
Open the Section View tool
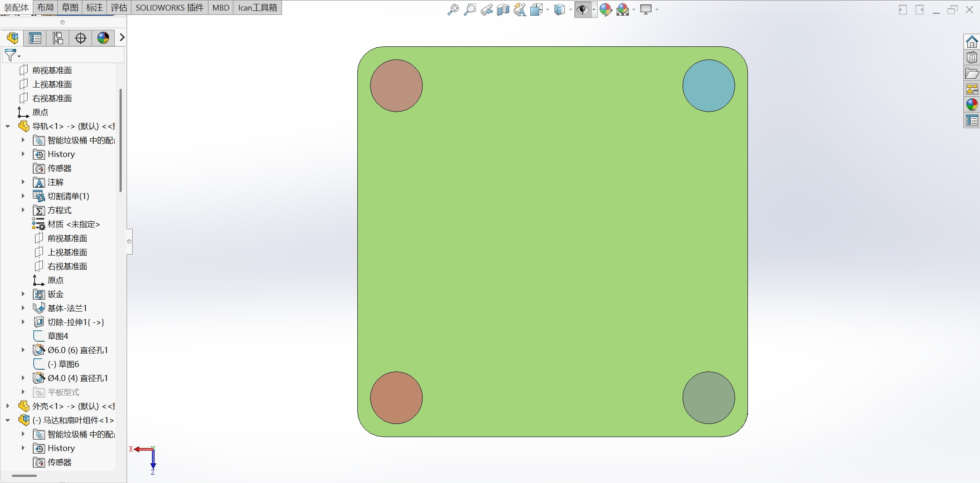click(503, 10)
